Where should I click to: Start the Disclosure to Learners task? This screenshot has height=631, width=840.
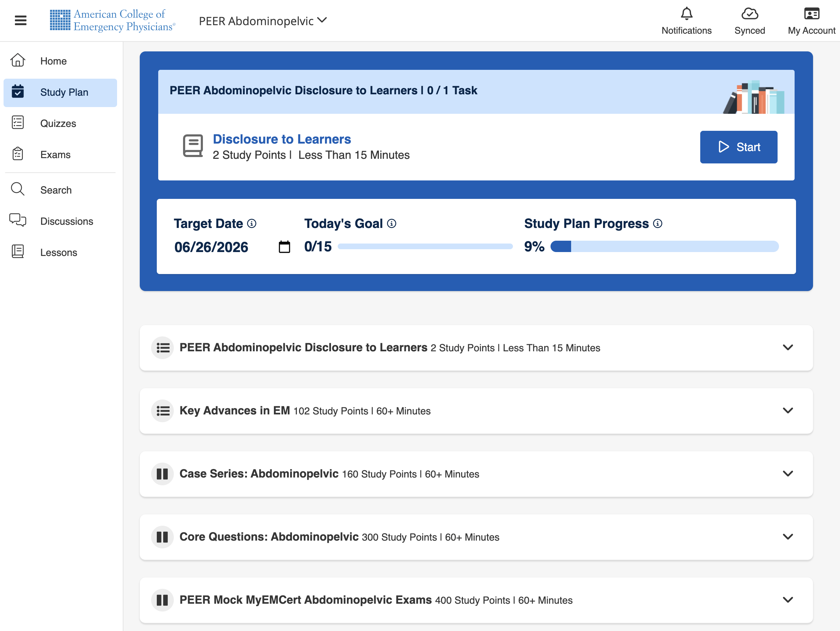(x=739, y=147)
